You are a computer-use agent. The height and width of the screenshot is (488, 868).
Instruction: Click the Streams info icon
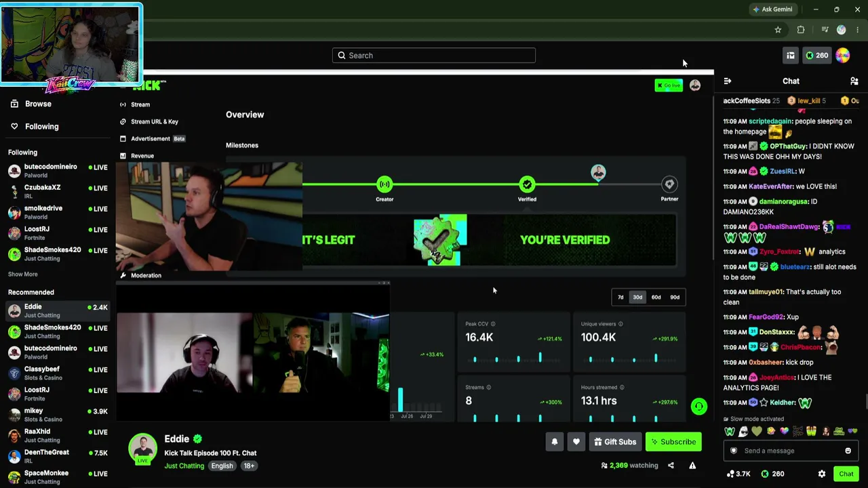(489, 388)
